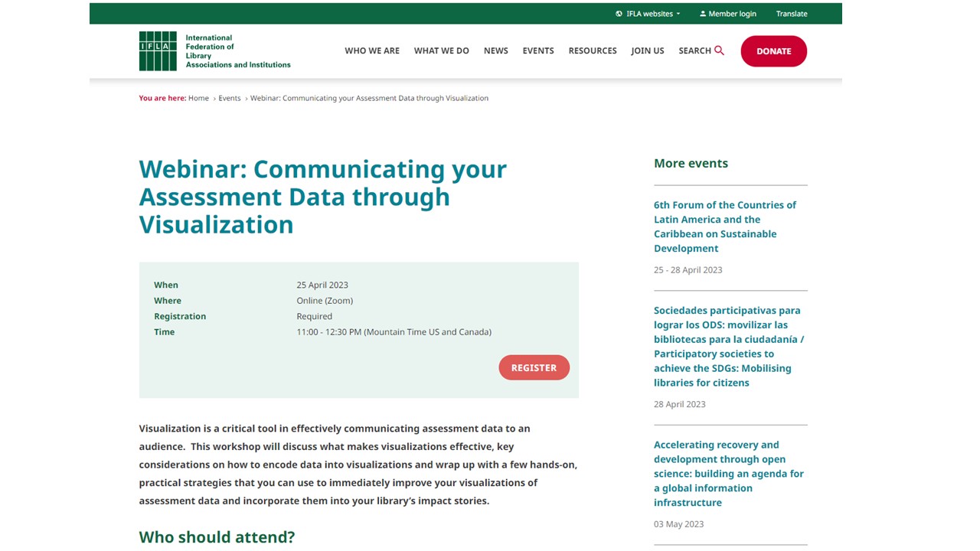Click the '03 May 2023' date
Screen dimensions: 980x551
pyautogui.click(x=679, y=523)
